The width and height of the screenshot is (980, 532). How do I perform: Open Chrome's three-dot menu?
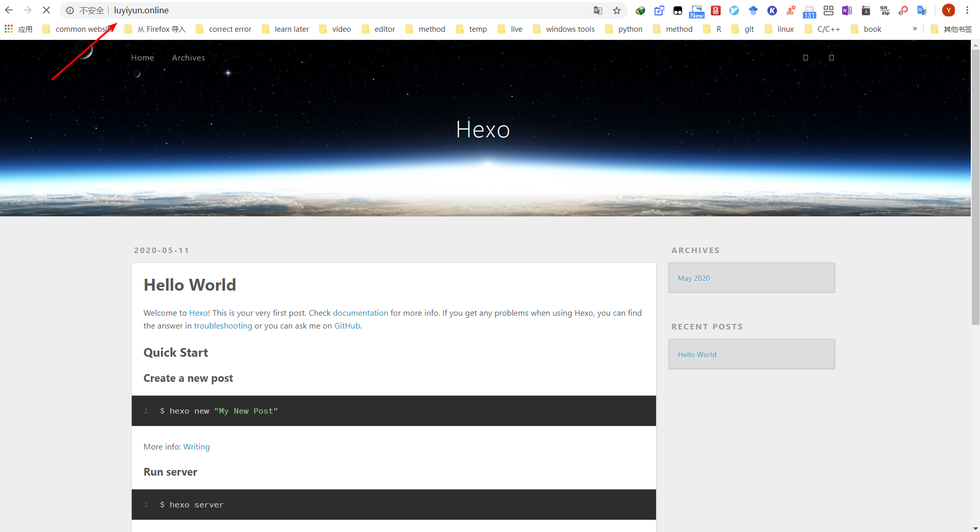tap(967, 10)
